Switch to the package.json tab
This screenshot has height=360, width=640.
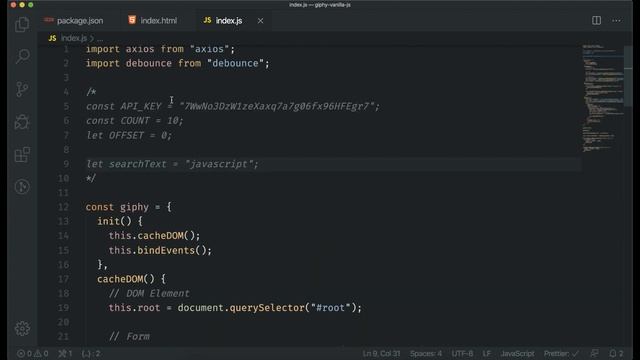[x=80, y=21]
